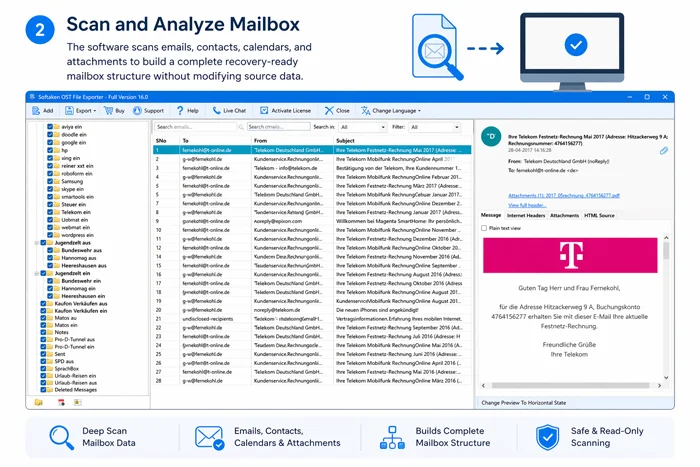
Task: Switch to the Internet Headers tab
Action: pos(526,215)
